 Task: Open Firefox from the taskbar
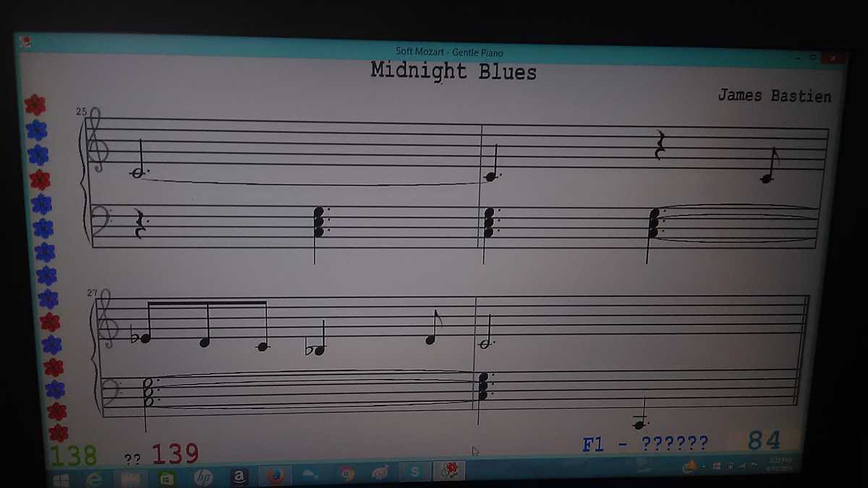(x=275, y=476)
